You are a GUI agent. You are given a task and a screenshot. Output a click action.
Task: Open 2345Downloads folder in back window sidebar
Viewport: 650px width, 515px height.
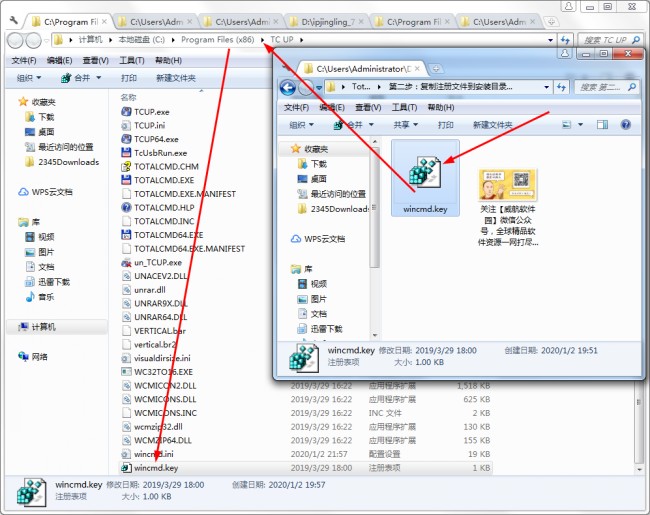(x=62, y=162)
